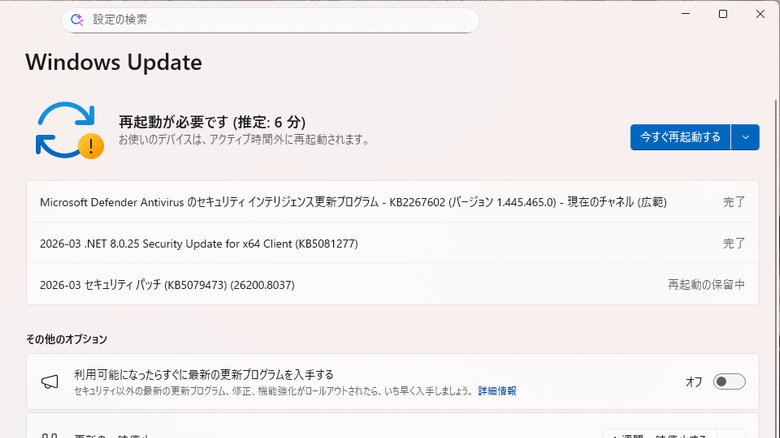This screenshot has height=438, width=780.
Task: Click the 再起動の保留中 status text
Action: [706, 285]
